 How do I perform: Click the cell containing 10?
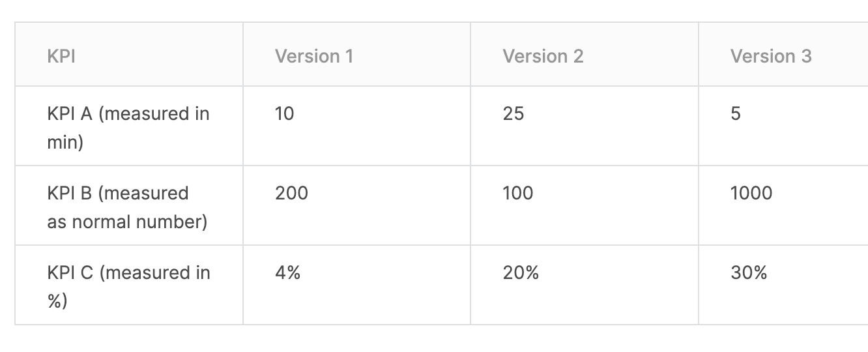[x=356, y=126]
